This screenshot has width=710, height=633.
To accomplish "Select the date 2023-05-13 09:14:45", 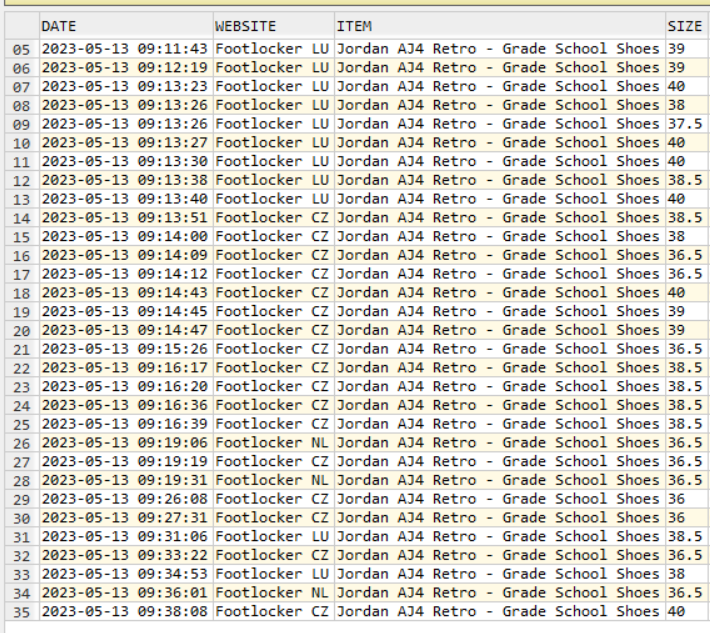I will (x=125, y=312).
